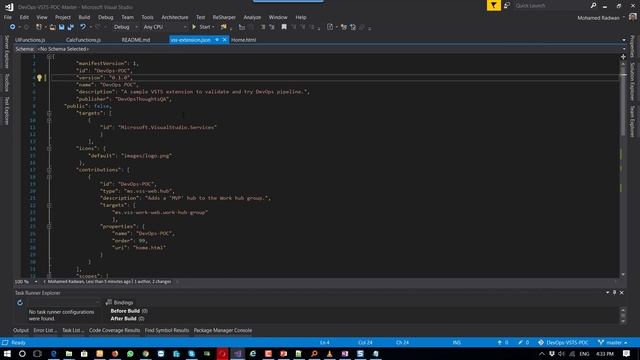
Task: Open Package Manager Console tab
Action: click(x=222, y=330)
